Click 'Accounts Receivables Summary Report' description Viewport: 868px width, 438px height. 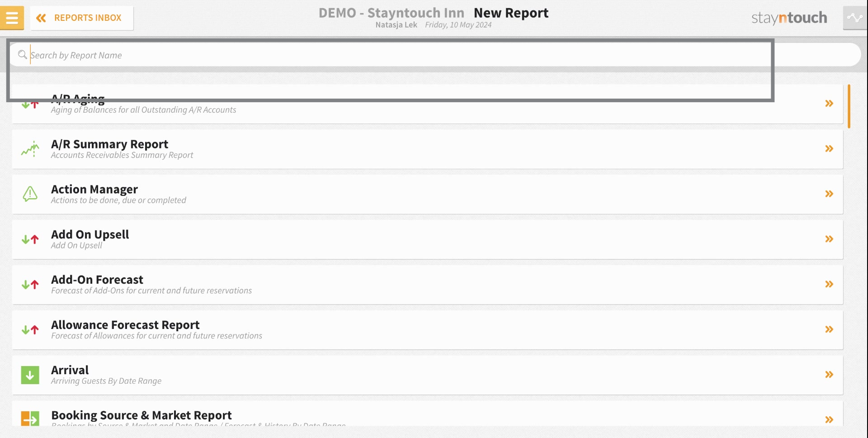122,155
